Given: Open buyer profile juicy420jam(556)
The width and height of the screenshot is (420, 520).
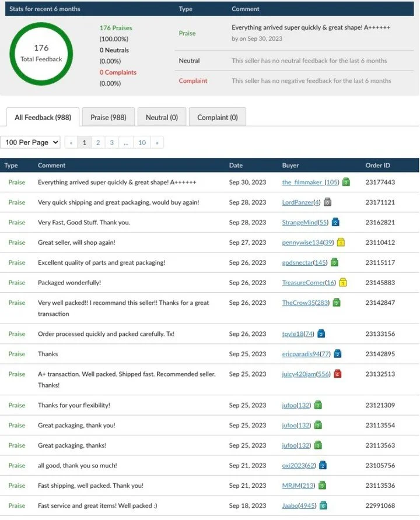Looking at the screenshot, I should pyautogui.click(x=306, y=374).
